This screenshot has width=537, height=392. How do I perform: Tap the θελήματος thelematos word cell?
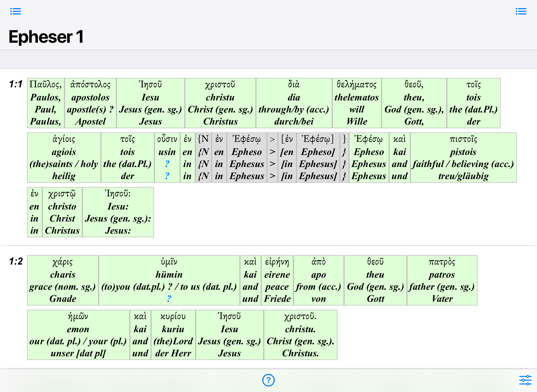point(357,103)
